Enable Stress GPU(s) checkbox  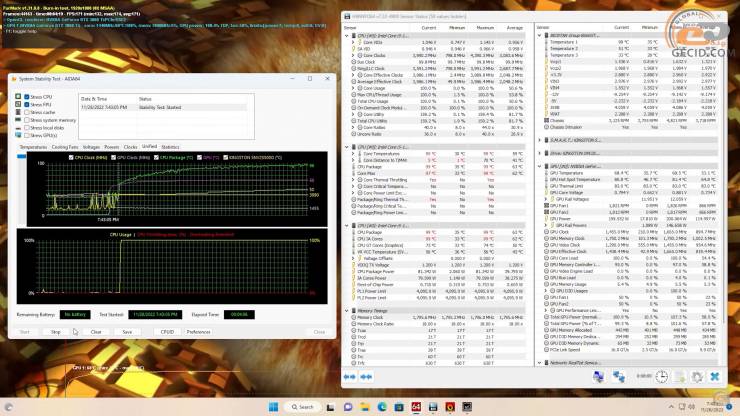(x=27, y=135)
